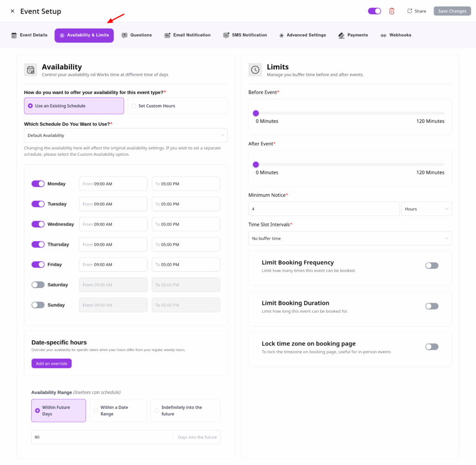This screenshot has width=476, height=465.
Task: Click the Before Event slider handle
Action: (x=256, y=113)
